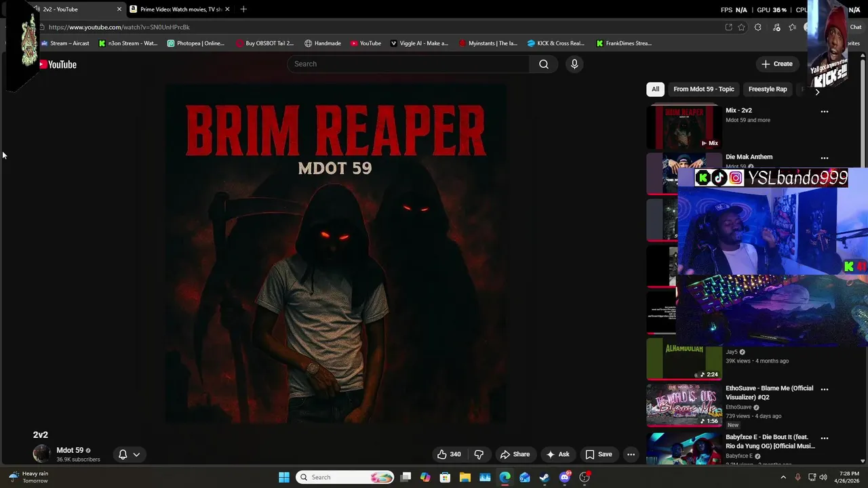The image size is (868, 488).
Task: Open volume control in system tray
Action: pos(823,477)
